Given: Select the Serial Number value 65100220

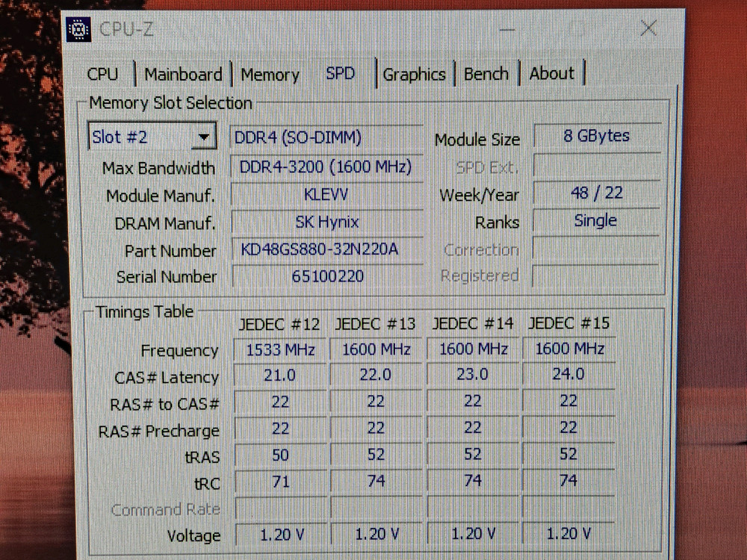Looking at the screenshot, I should click(326, 276).
